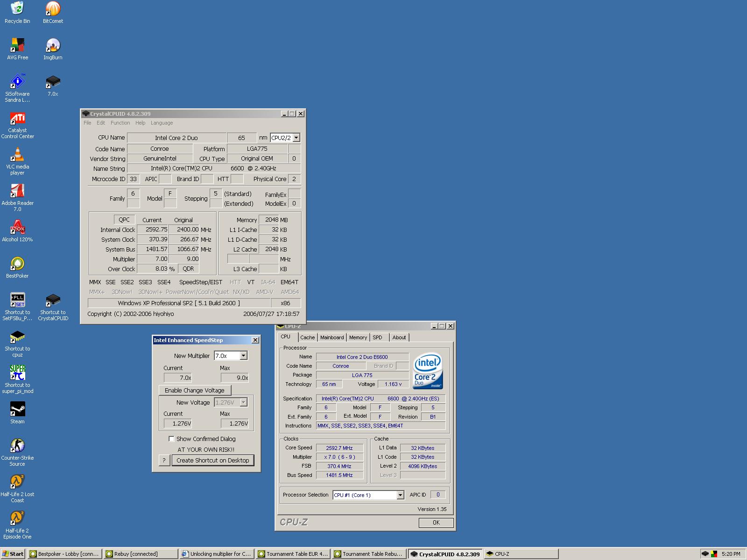Image resolution: width=747 pixels, height=560 pixels.
Task: Click the 5:20 PM taskbar clock
Action: point(731,554)
